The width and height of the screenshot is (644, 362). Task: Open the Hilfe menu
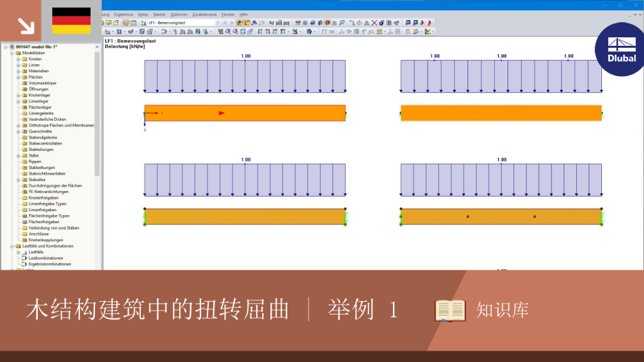243,14
